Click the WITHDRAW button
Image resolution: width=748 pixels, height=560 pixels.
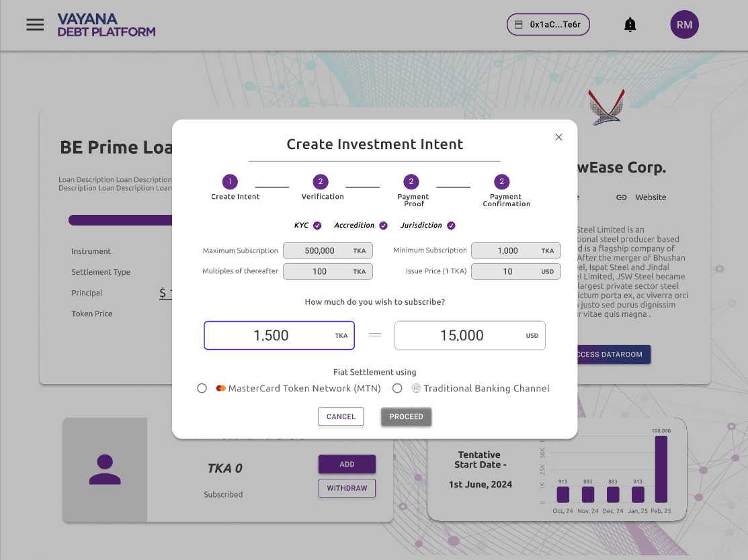(x=347, y=488)
